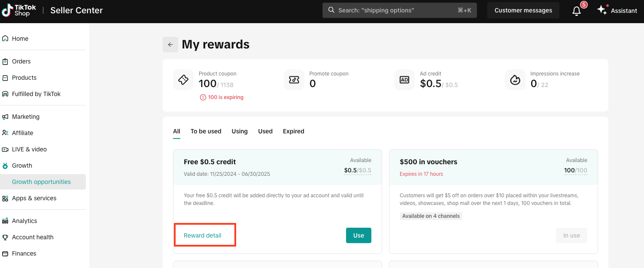Switch to the To be used tab
Screen dimensions: 644x268
206,131
